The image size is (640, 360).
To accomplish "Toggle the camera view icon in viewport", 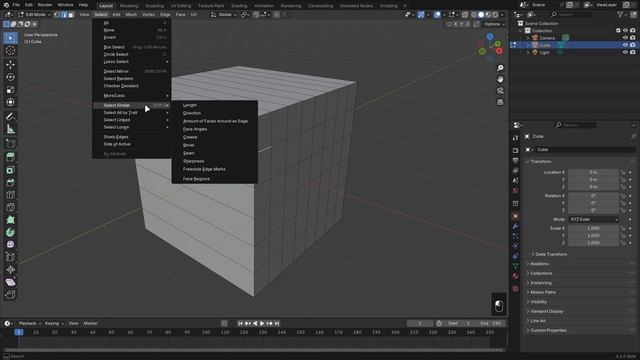I will click(x=500, y=91).
